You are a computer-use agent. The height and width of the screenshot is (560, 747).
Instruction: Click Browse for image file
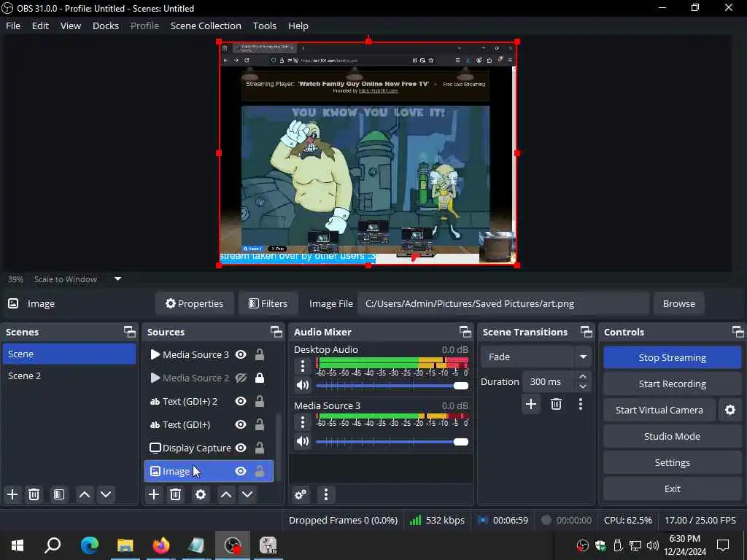click(679, 303)
